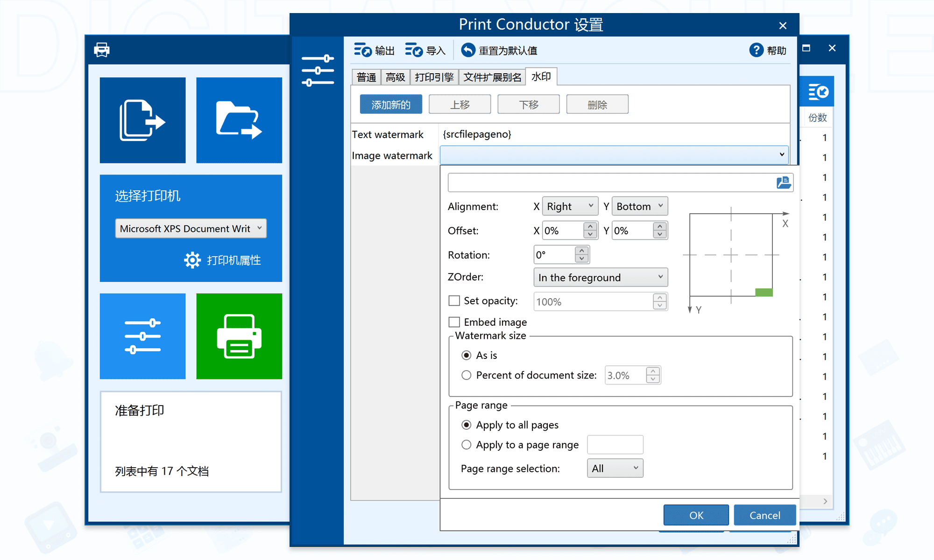Close the main Print Conductor window
Image resolution: width=934 pixels, height=560 pixels.
832,48
